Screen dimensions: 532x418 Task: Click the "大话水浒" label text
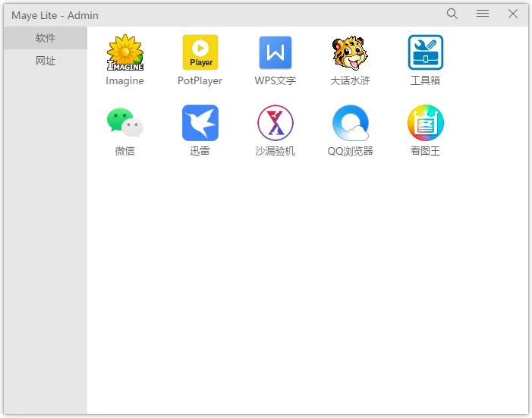click(350, 80)
